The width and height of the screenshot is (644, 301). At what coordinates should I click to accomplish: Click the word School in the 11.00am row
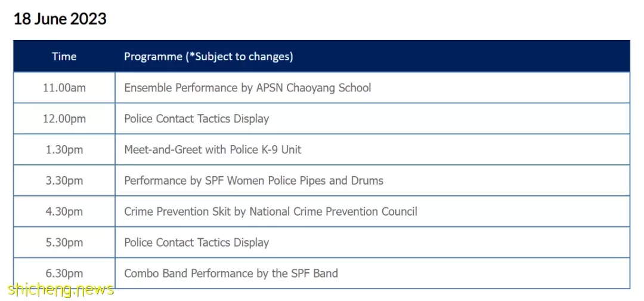coord(355,88)
